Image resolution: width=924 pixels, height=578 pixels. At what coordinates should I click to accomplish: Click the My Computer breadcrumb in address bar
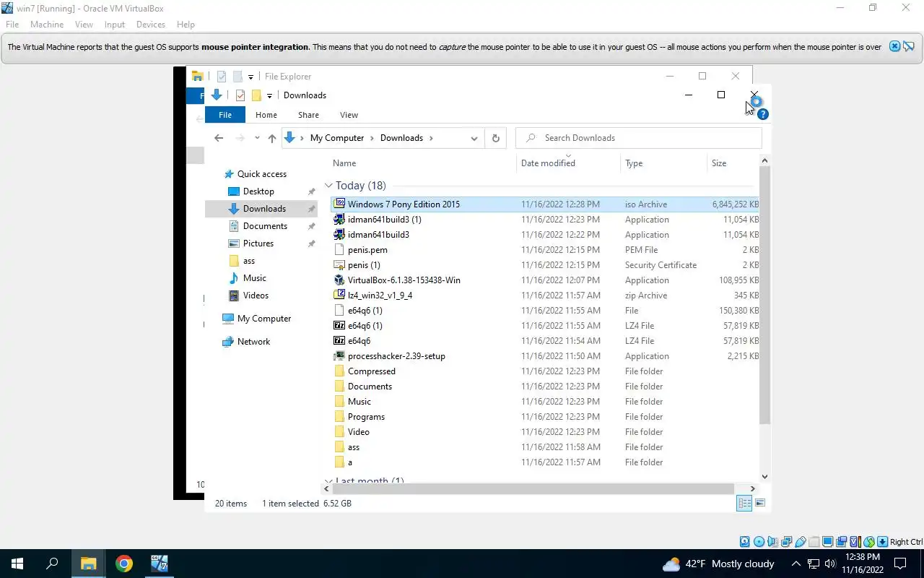[x=337, y=138]
